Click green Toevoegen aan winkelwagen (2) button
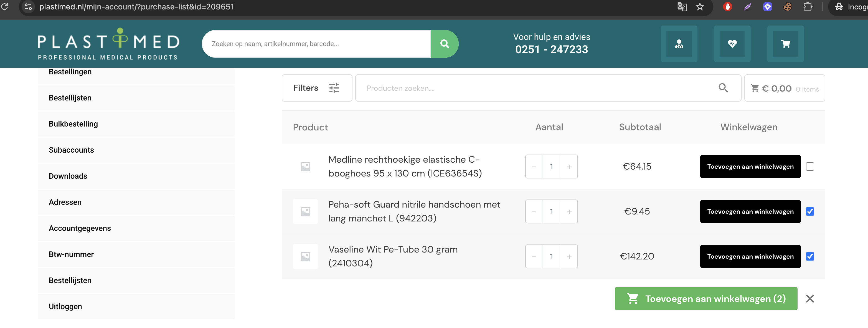 tap(706, 299)
